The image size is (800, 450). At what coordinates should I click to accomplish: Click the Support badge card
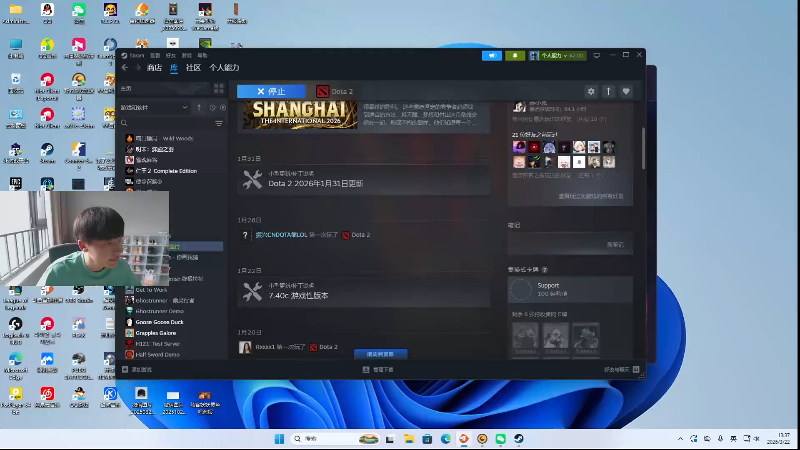click(570, 289)
